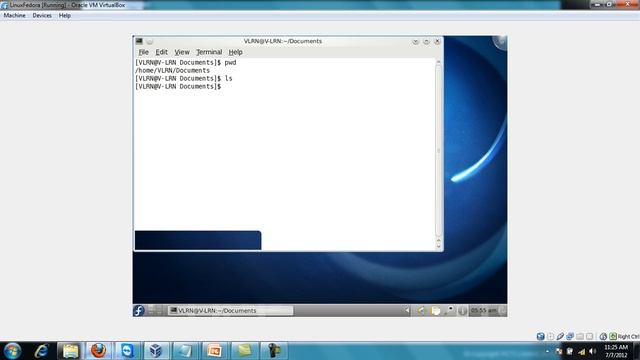Click the VirtualBox hard disk status icon

click(x=540, y=336)
